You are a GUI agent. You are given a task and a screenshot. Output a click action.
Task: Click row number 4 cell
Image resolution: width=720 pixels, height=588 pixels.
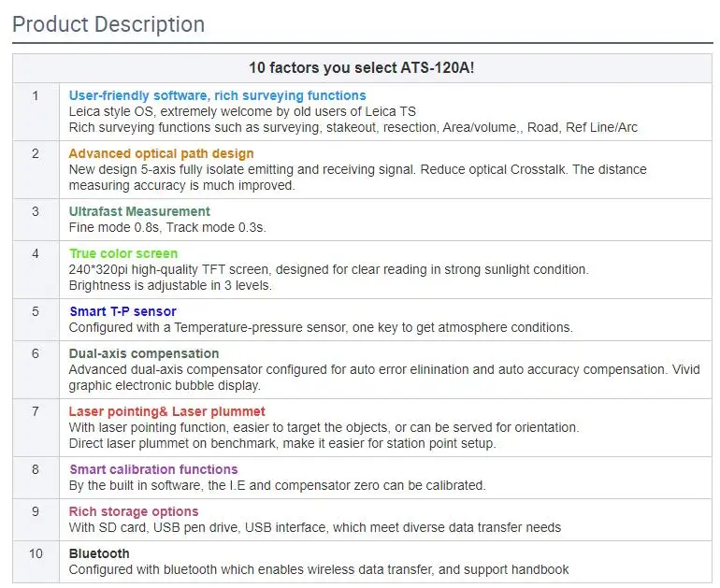coord(36,269)
